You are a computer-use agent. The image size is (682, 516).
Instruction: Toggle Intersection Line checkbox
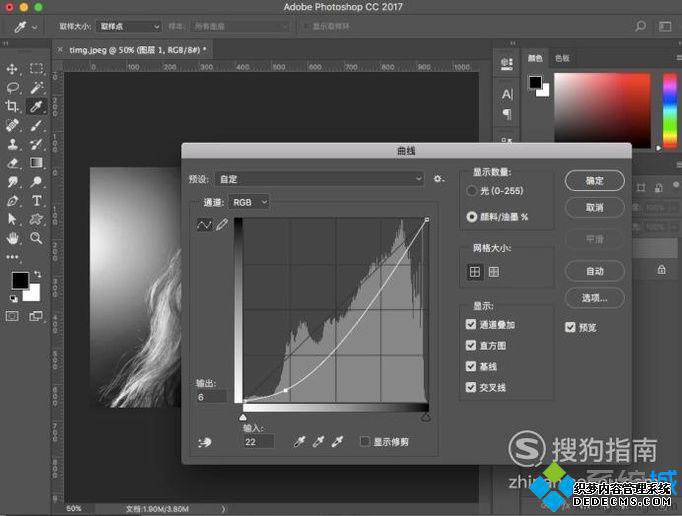471,387
